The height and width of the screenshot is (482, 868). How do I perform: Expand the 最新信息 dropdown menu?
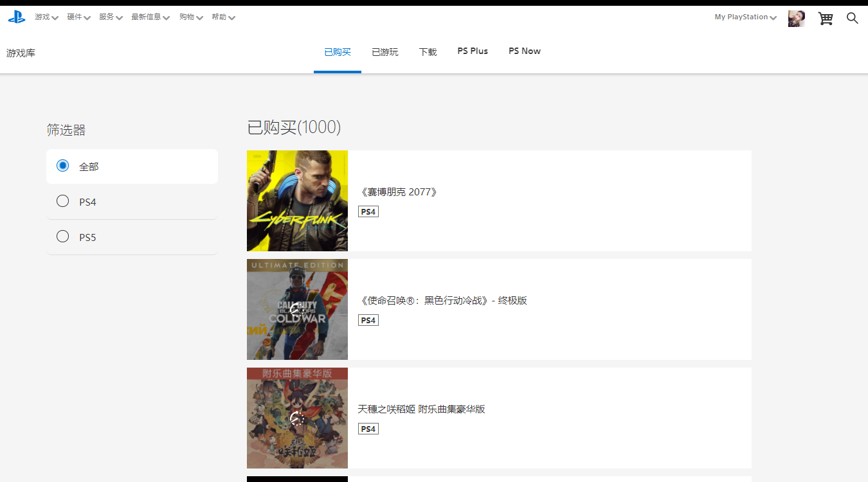pos(150,17)
